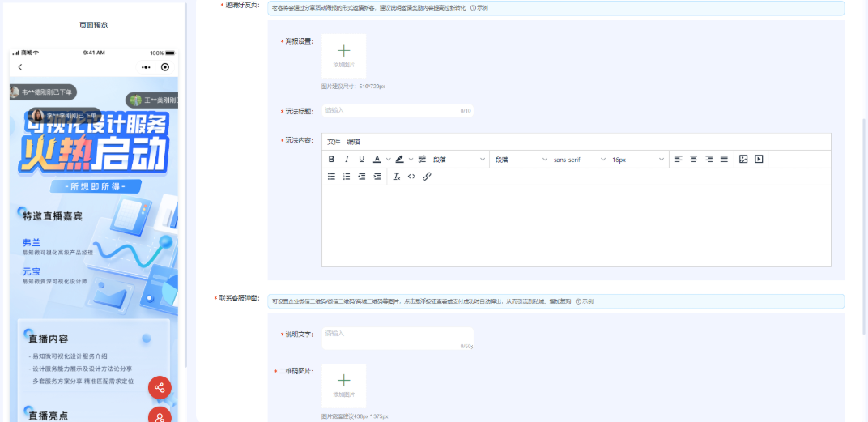This screenshot has height=422, width=868.
Task: Apply italic style to text
Action: (x=347, y=160)
